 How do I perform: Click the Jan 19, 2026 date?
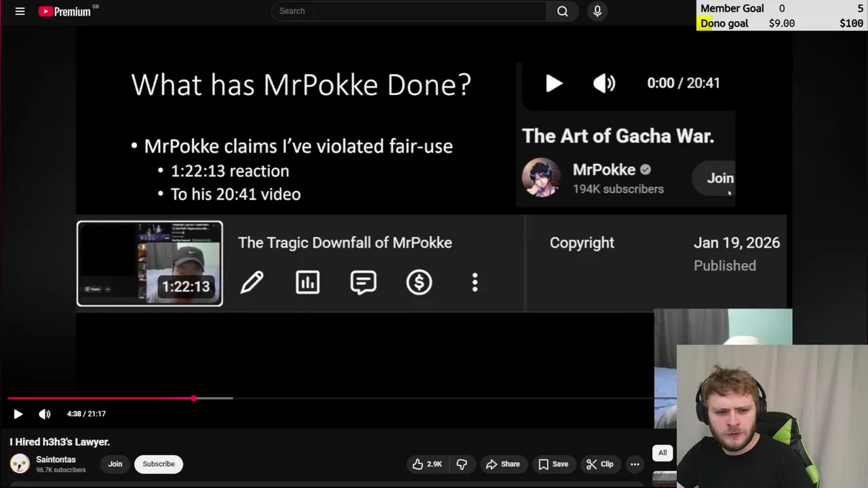pos(736,243)
